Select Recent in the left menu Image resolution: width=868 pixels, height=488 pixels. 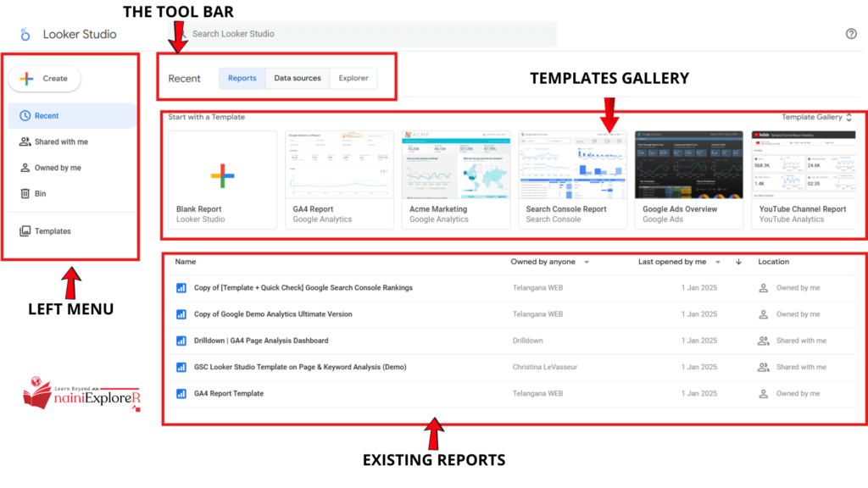(x=72, y=115)
